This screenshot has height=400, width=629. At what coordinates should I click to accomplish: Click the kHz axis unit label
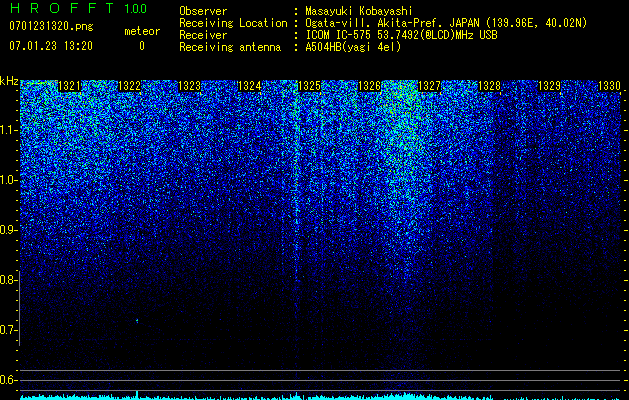pyautogui.click(x=9, y=81)
